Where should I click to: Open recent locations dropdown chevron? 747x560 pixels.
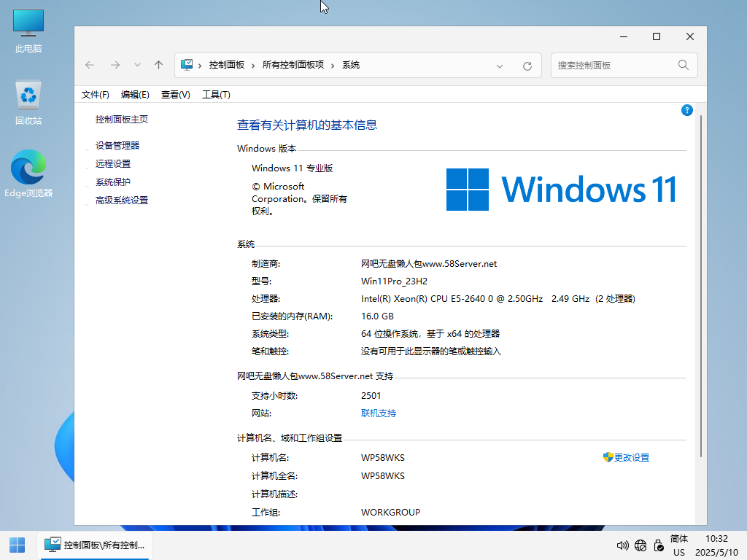137,65
